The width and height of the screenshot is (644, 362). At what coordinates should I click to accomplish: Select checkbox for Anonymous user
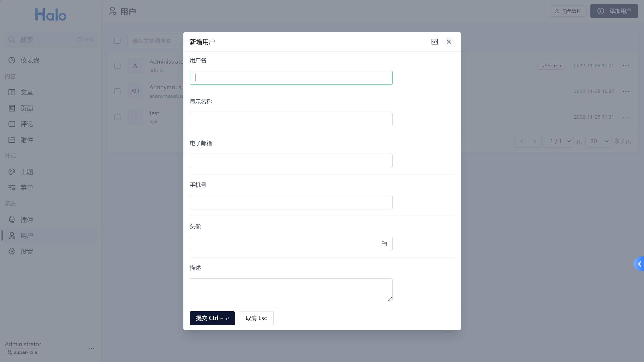click(x=117, y=92)
